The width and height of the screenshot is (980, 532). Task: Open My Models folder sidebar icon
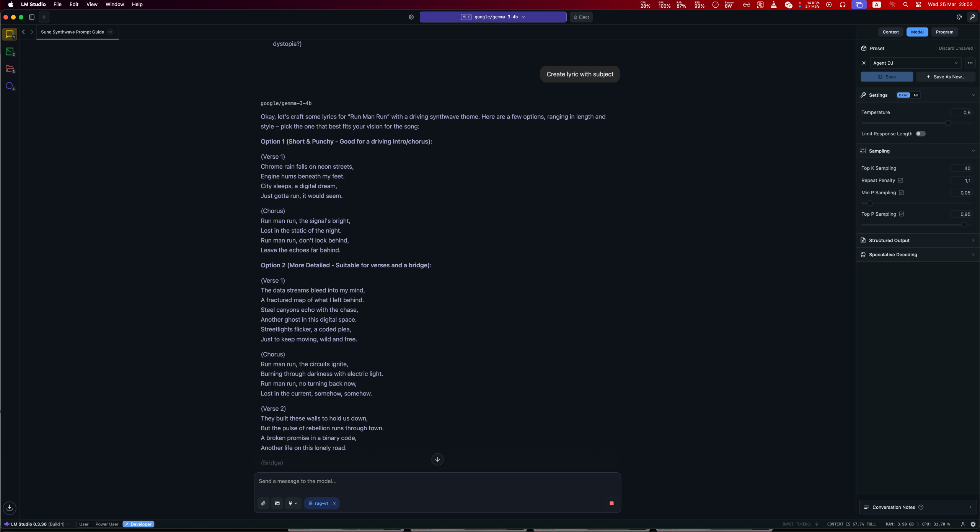(x=10, y=68)
